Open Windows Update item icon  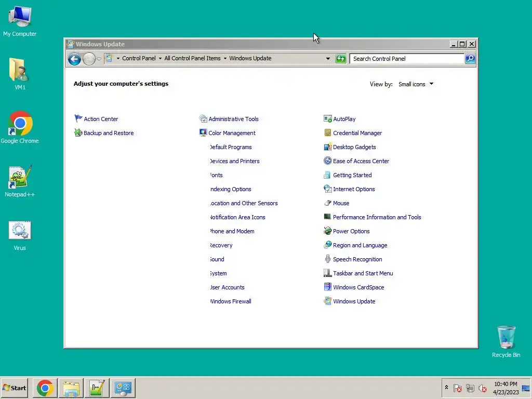[327, 301]
